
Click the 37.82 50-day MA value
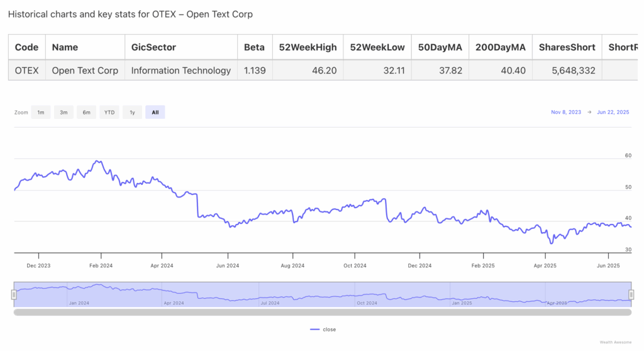(450, 70)
